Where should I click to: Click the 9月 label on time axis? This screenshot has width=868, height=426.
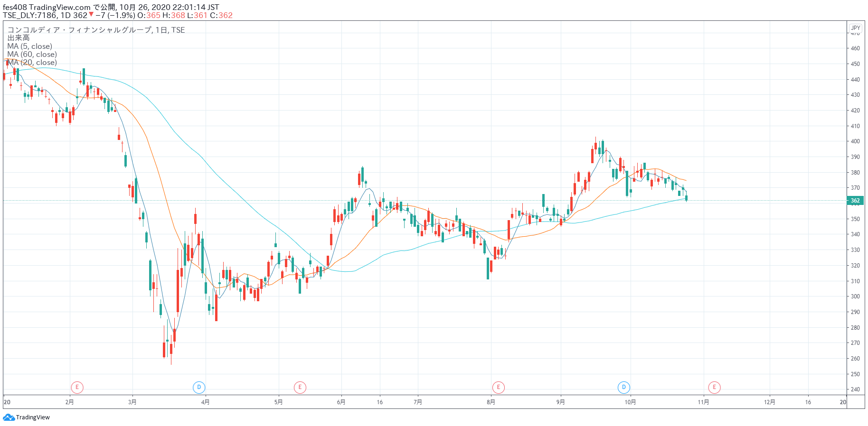[561, 402]
